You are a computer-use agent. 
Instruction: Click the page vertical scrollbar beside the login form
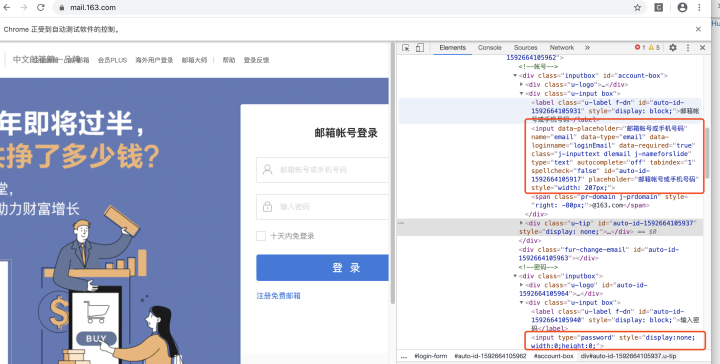[x=393, y=172]
